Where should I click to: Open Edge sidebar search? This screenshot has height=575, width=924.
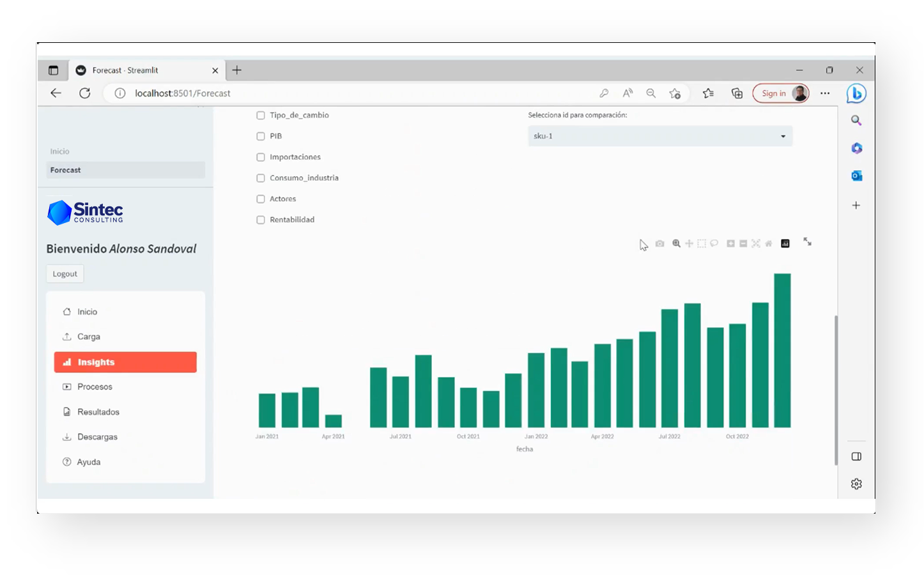(856, 121)
